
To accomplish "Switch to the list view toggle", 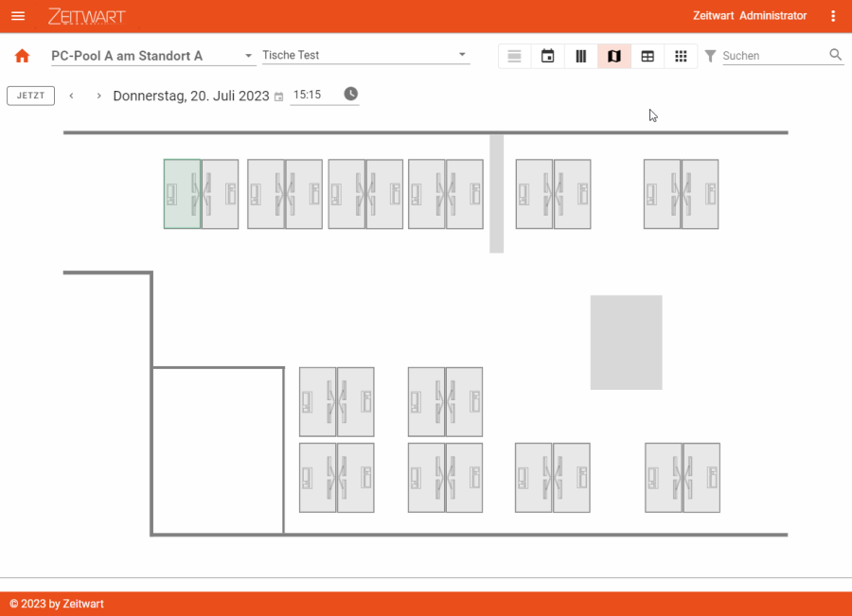I will (x=515, y=57).
